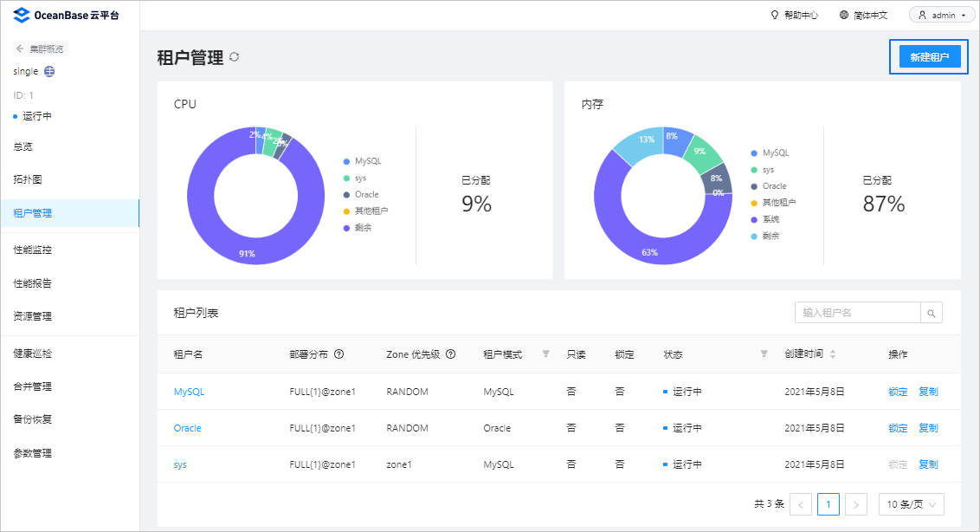Viewport: 980px width, 532px height.
Task: Open 备份恢复 in the sidebar
Action: tap(33, 419)
